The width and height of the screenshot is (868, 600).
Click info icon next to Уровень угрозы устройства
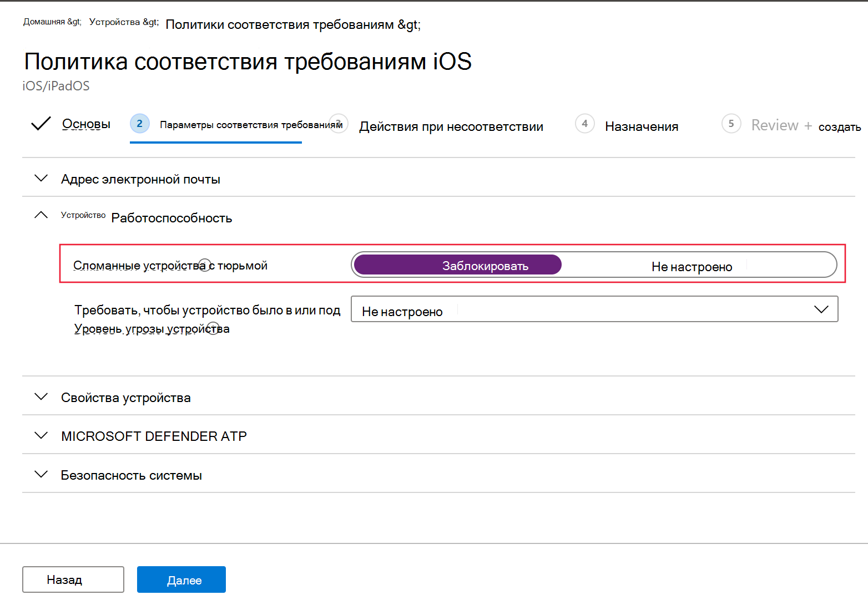[214, 328]
